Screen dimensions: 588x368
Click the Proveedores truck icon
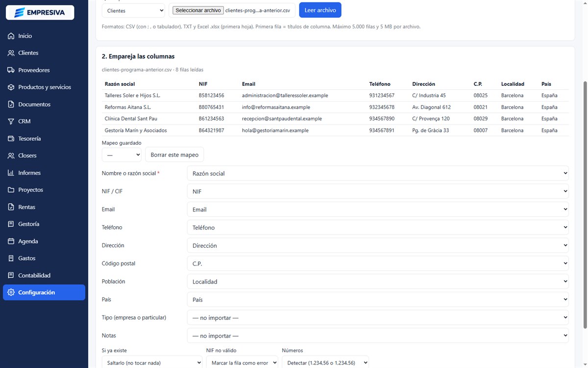click(x=11, y=70)
